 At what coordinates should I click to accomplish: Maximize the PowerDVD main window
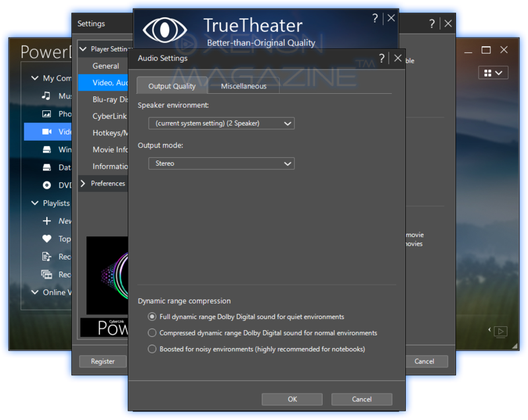click(x=486, y=50)
